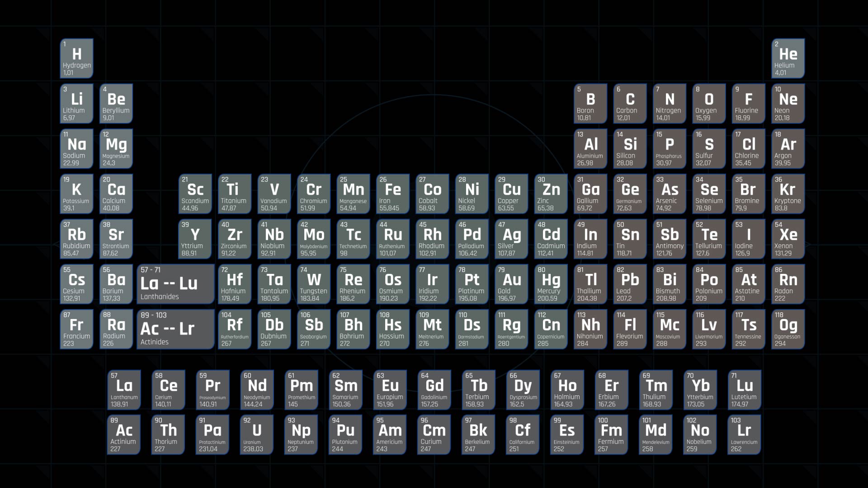Select the Silicon element tile

click(630, 149)
